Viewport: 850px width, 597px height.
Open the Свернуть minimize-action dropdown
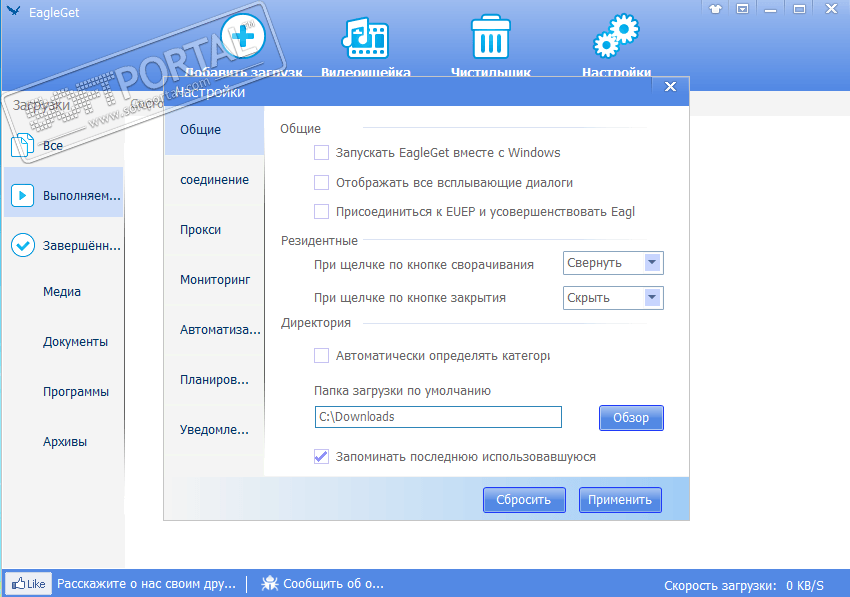click(x=613, y=263)
